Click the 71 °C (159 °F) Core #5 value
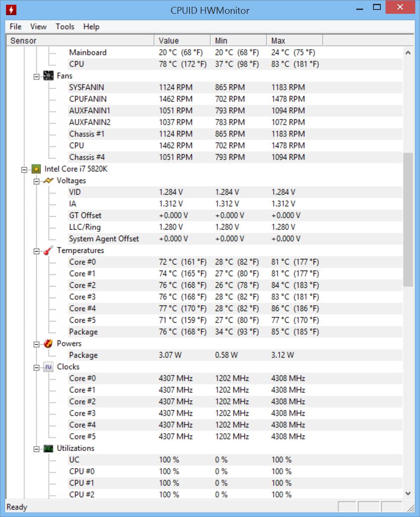Image resolution: width=420 pixels, height=517 pixels. coord(183,320)
